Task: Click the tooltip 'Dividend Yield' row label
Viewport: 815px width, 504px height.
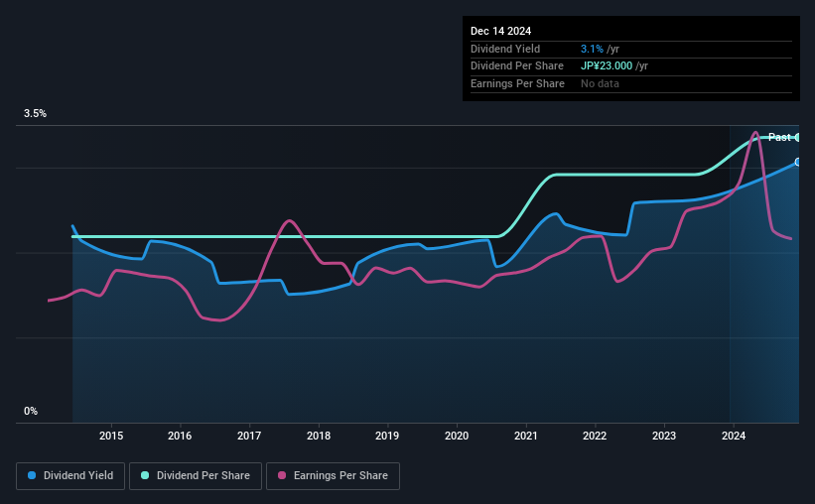Action: (x=505, y=49)
